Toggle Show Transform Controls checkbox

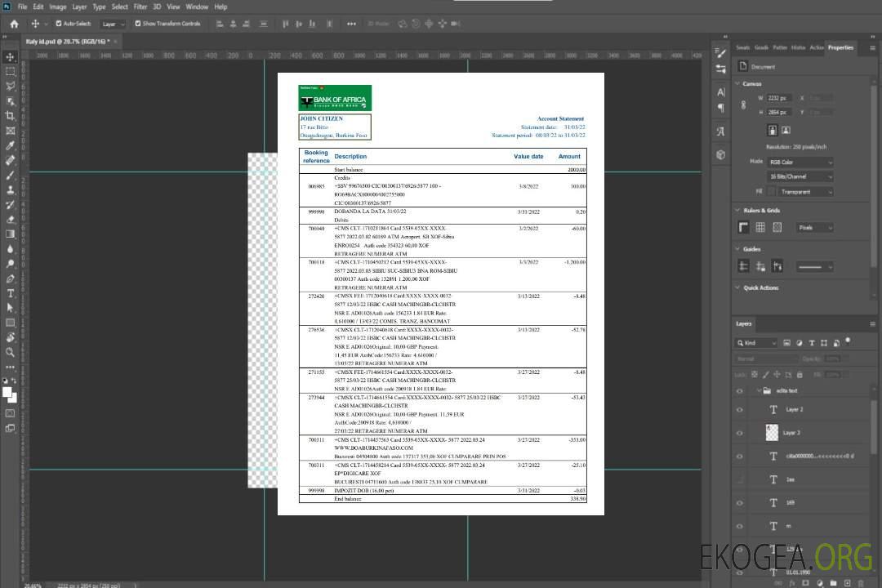point(137,24)
